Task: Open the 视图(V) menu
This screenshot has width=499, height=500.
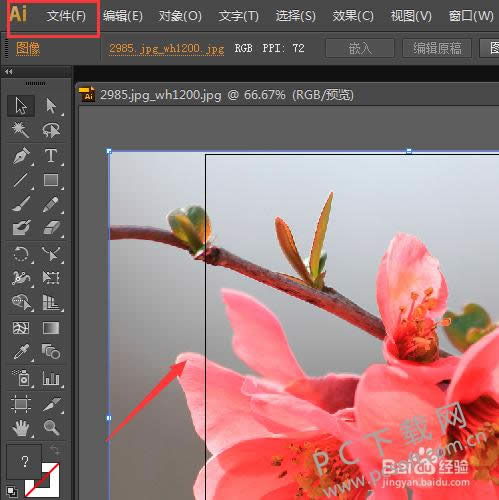Action: pos(411,16)
